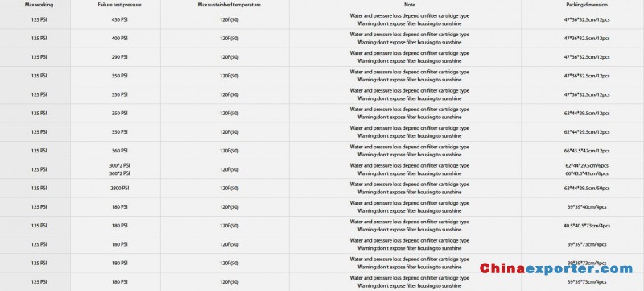Screen dimensions: 644x291
Task: Click the 290 PSI cell
Action: click(x=119, y=57)
